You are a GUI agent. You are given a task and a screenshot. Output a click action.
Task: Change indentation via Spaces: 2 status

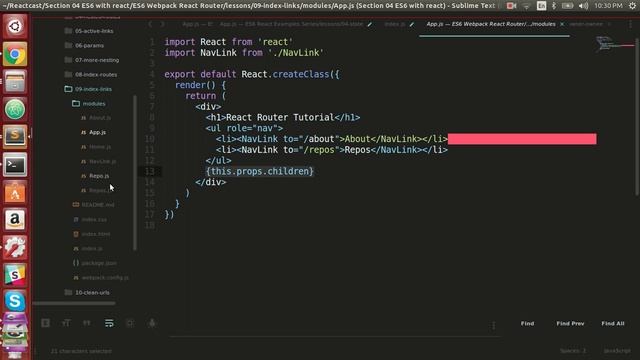[573, 351]
